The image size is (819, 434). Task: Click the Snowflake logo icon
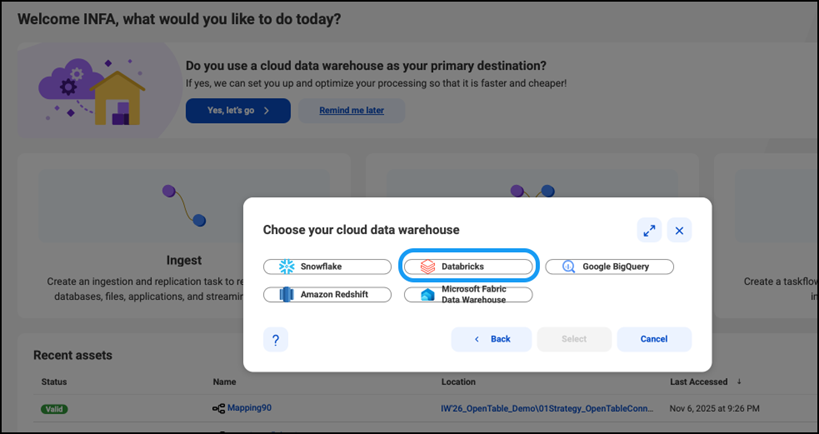[x=287, y=267]
